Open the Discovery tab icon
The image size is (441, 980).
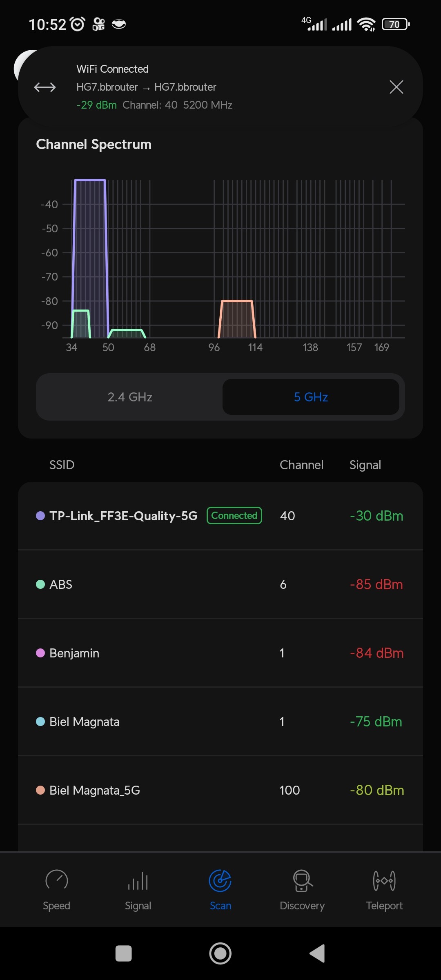(302, 881)
